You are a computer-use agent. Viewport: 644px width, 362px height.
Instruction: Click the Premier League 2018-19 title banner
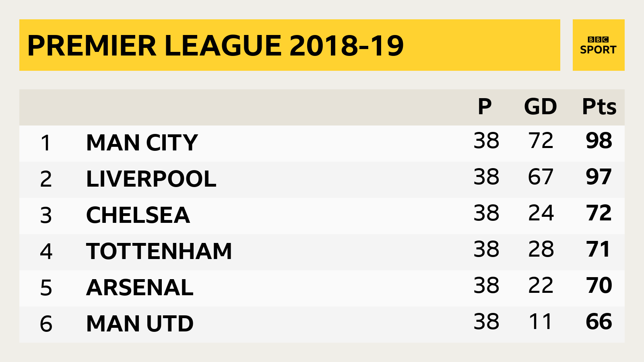tap(290, 45)
